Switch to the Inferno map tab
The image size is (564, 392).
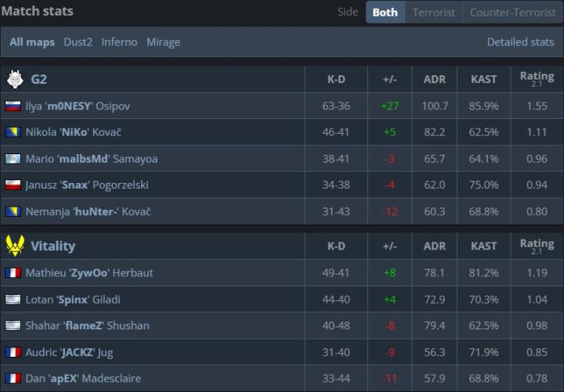pyautogui.click(x=119, y=42)
